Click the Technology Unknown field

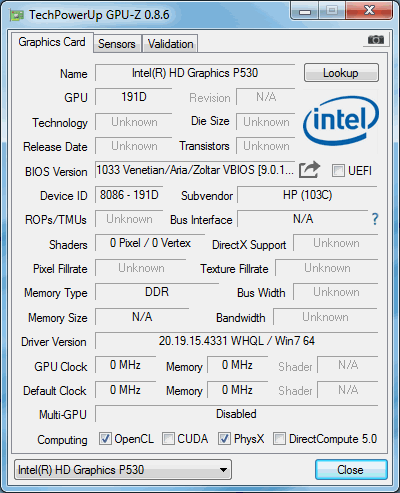pos(134,122)
